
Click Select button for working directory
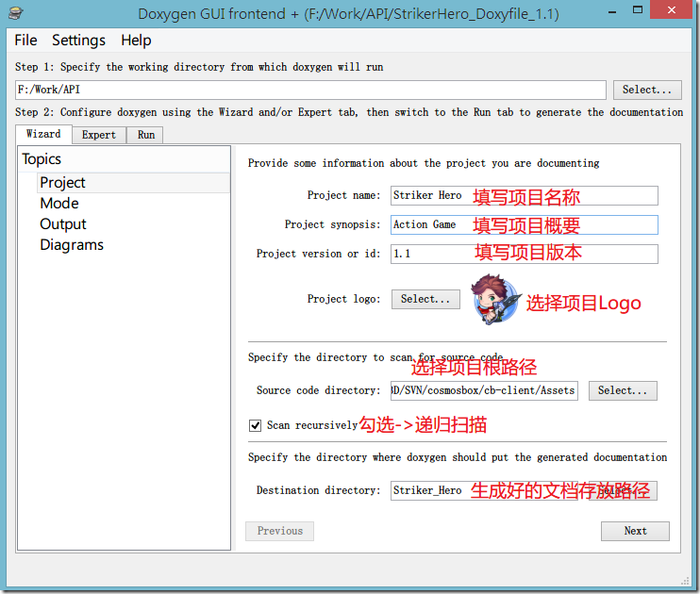pyautogui.click(x=647, y=90)
